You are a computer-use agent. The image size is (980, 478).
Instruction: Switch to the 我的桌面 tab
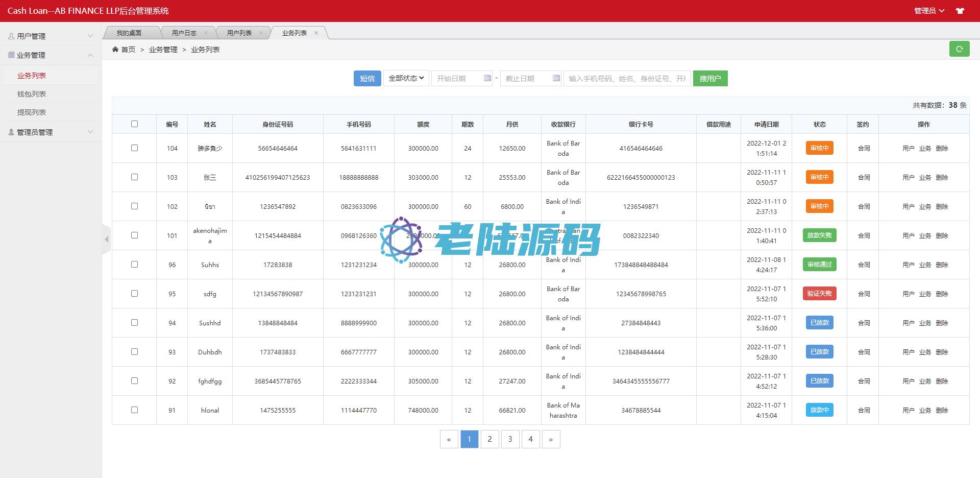coord(129,33)
